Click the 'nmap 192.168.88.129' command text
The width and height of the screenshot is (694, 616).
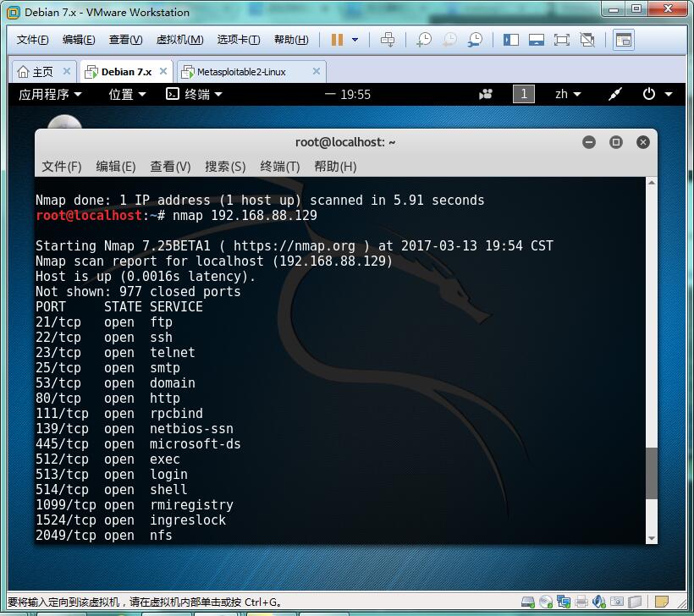(x=245, y=216)
